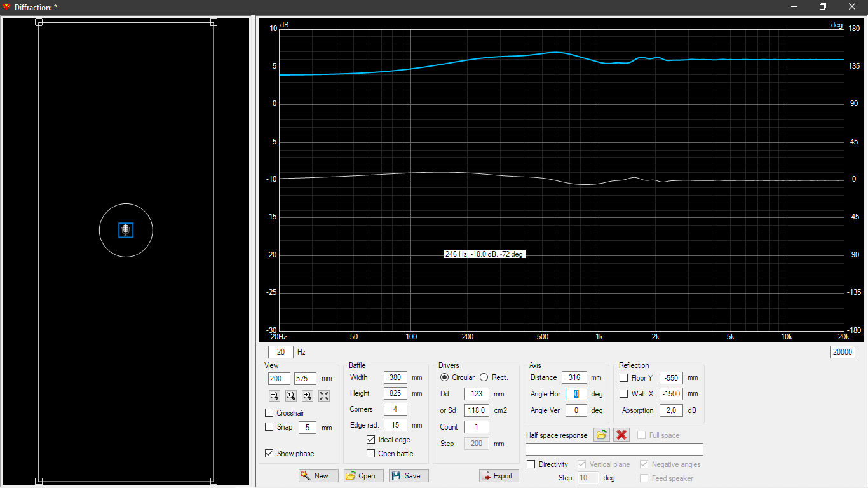Image resolution: width=868 pixels, height=488 pixels.
Task: Click the Diffraction app icon in title bar
Action: pyautogui.click(x=7, y=6)
